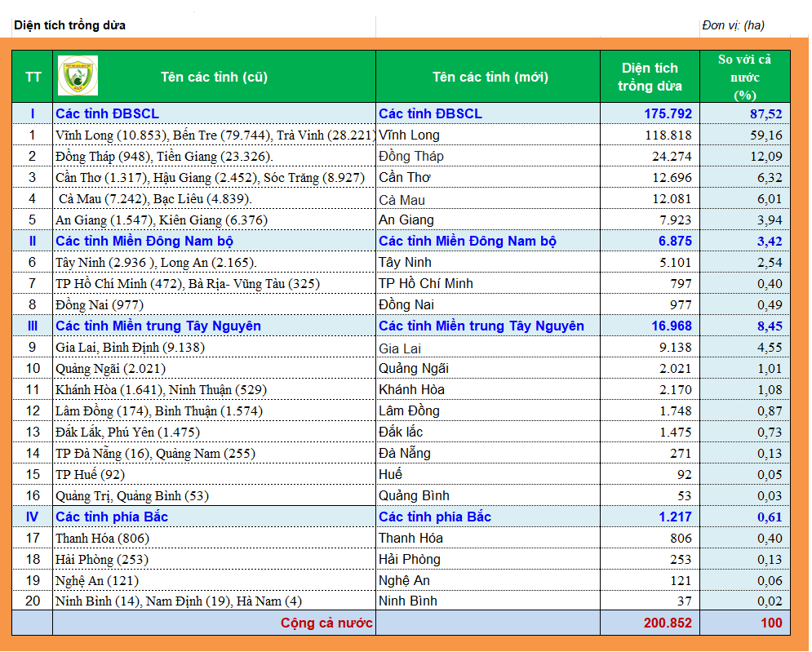Click the "Tên các tỉnh (cũ)" header
The height and width of the screenshot is (652, 812).
(214, 78)
